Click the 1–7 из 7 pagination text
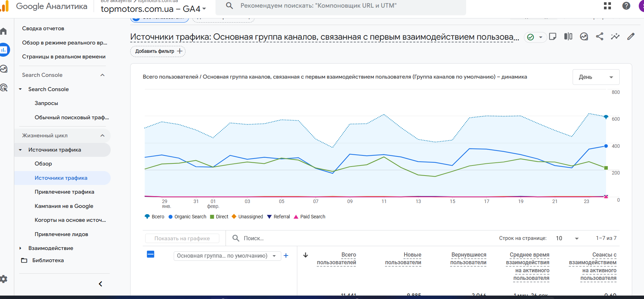The width and height of the screenshot is (644, 299). 606,238
